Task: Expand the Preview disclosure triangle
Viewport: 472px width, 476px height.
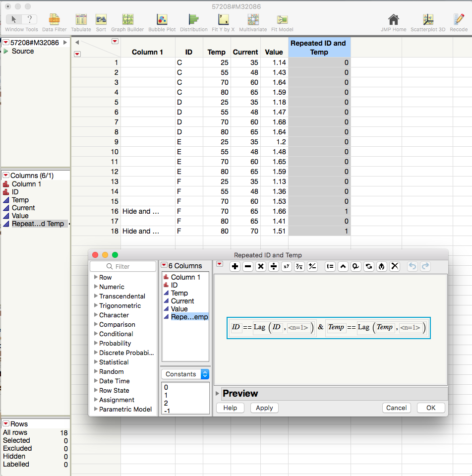Action: pos(218,394)
